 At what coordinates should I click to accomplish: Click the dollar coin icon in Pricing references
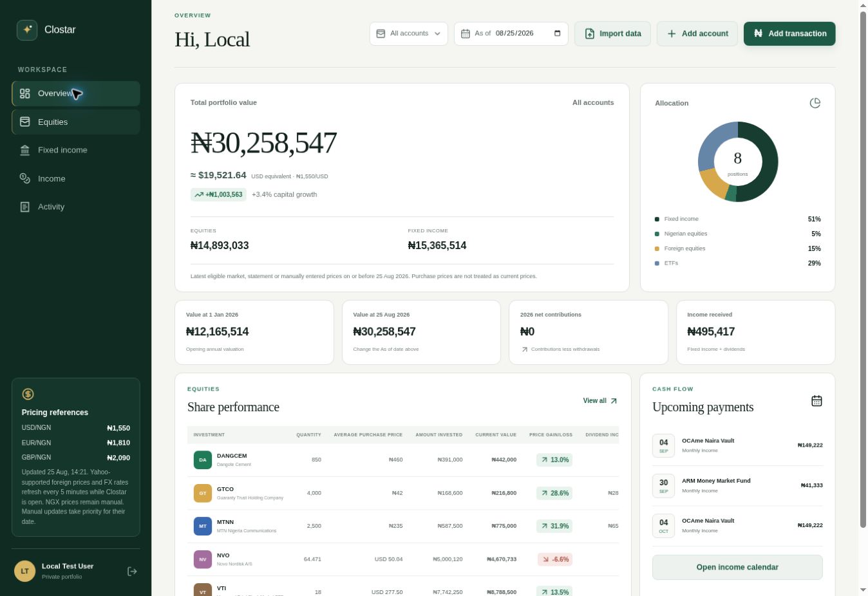point(28,394)
